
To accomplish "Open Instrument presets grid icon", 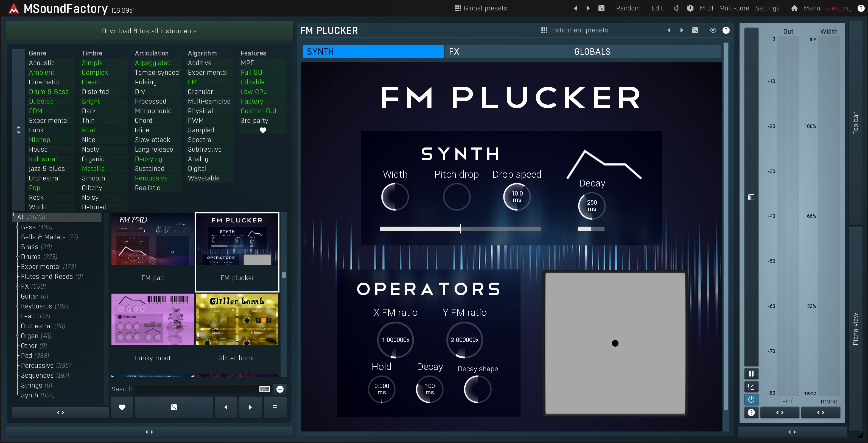I will [x=544, y=30].
